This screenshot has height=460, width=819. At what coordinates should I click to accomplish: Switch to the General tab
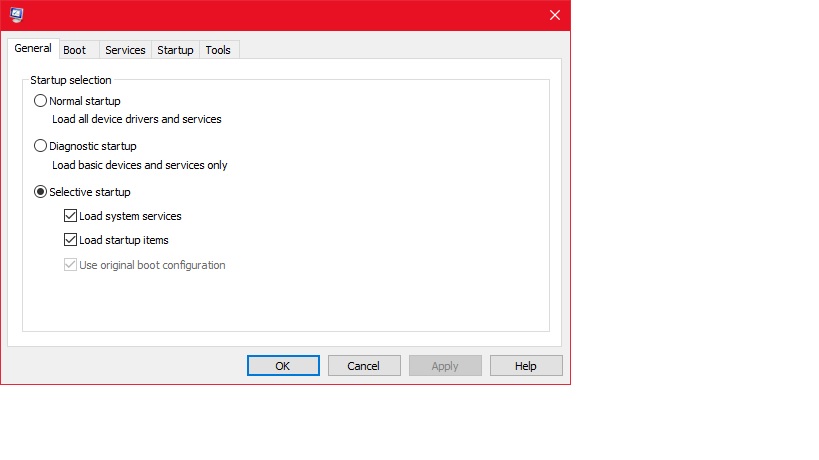33,49
